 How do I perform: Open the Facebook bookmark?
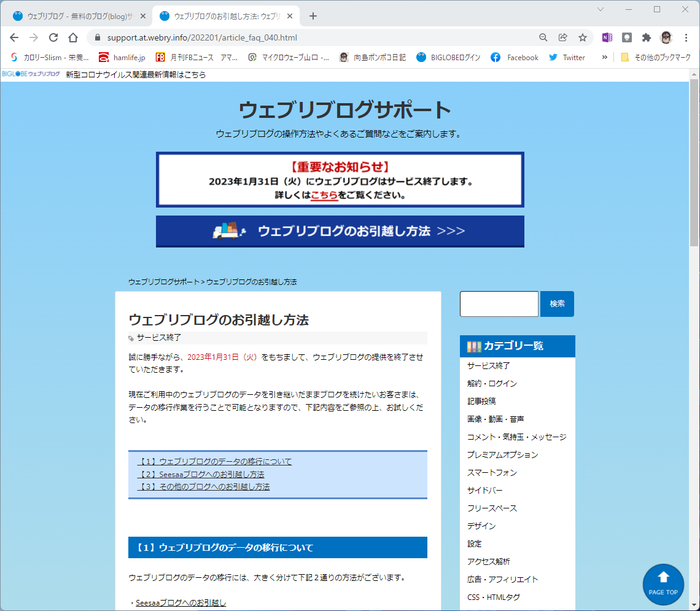point(515,57)
